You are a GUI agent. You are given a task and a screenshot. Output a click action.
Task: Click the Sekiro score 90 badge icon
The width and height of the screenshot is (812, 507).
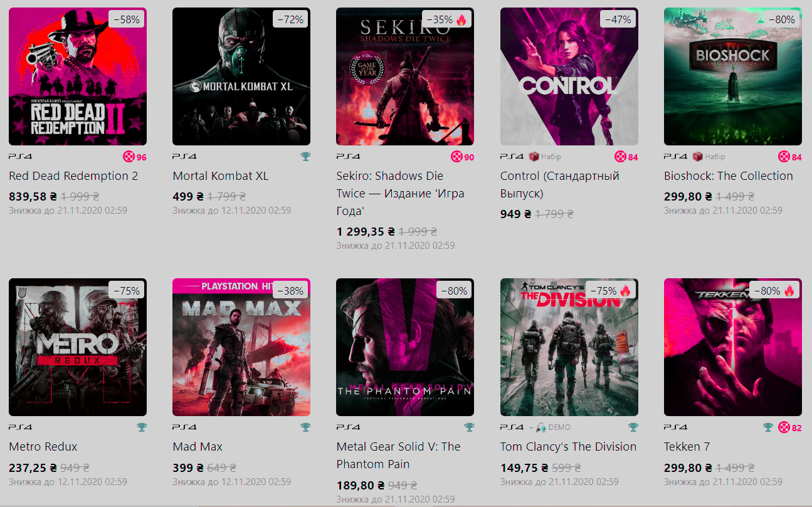pos(457,157)
